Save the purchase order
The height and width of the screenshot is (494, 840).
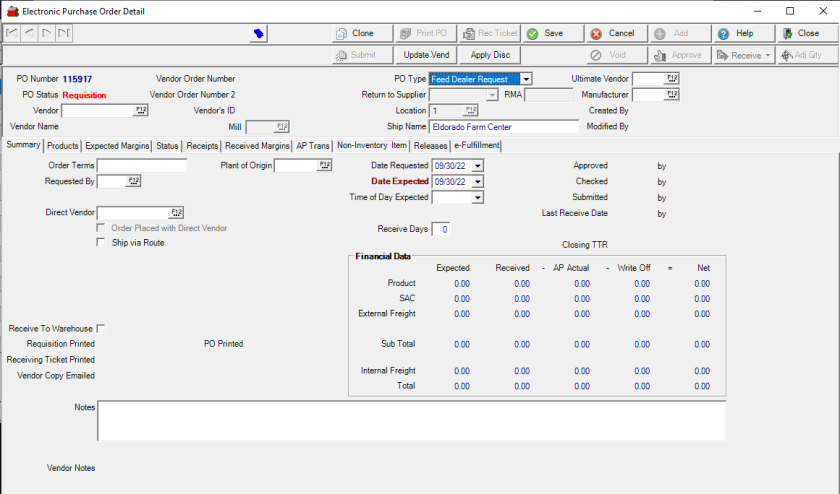545,33
